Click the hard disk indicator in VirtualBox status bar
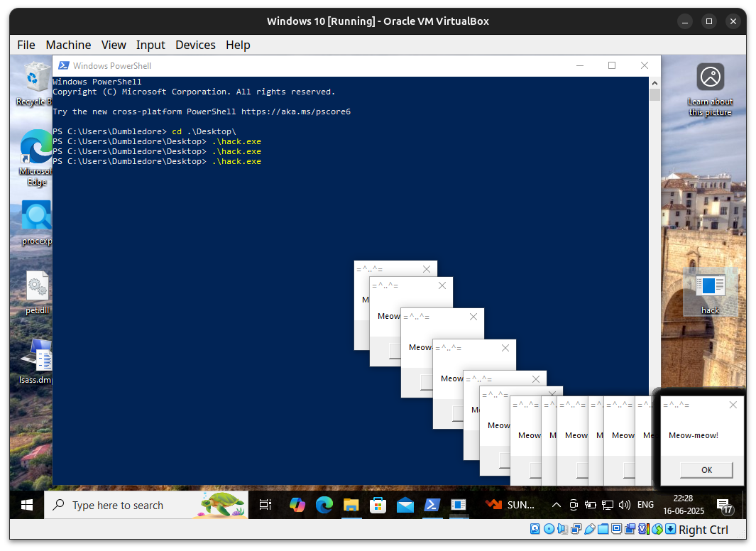Screen dimensions: 756x551 pyautogui.click(x=535, y=529)
